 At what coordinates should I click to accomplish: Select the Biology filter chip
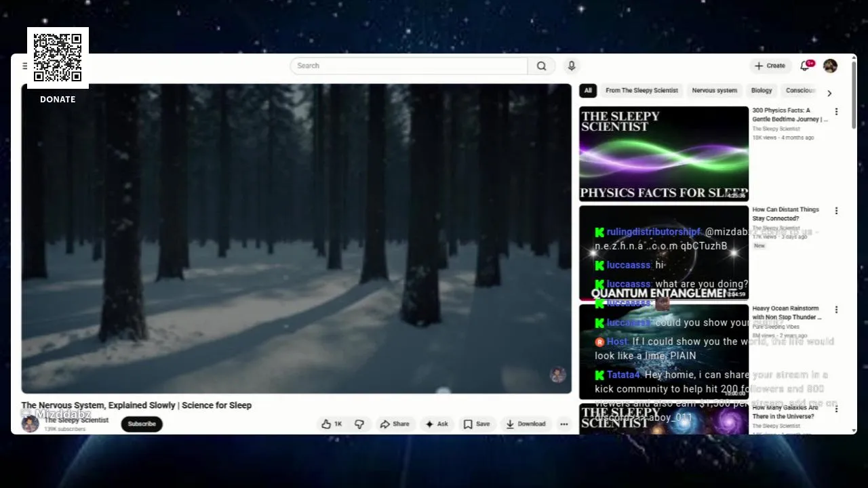pos(762,90)
